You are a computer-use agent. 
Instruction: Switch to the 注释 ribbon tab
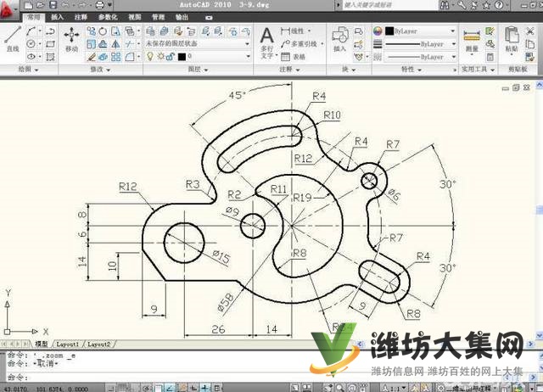[x=81, y=16]
